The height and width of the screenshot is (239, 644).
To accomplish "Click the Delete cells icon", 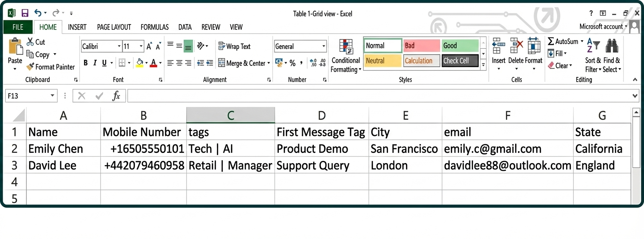I will point(516,47).
